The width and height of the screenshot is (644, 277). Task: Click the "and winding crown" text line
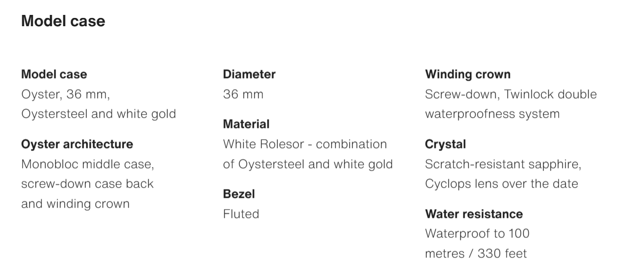[x=75, y=204]
